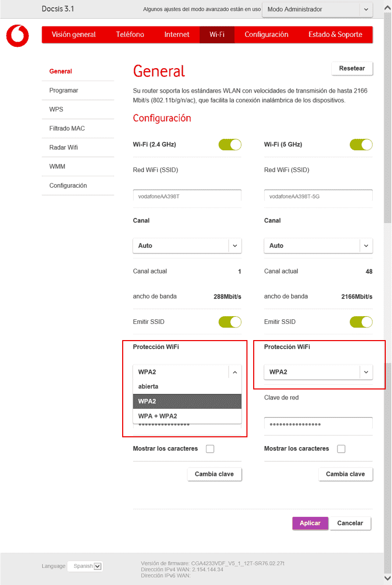Click the Vodafone logo icon
392x585 pixels.
point(17,36)
